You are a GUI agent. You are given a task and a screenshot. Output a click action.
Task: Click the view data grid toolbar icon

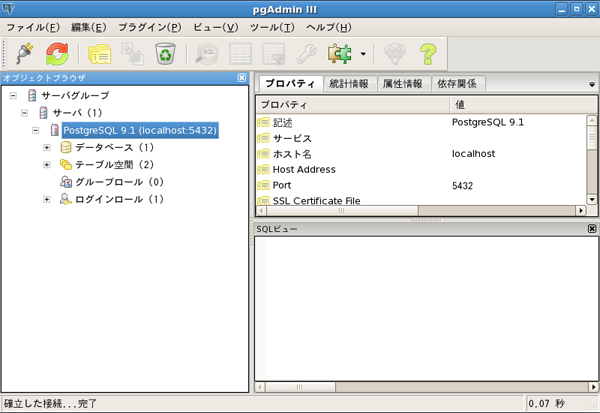pyautogui.click(x=240, y=54)
